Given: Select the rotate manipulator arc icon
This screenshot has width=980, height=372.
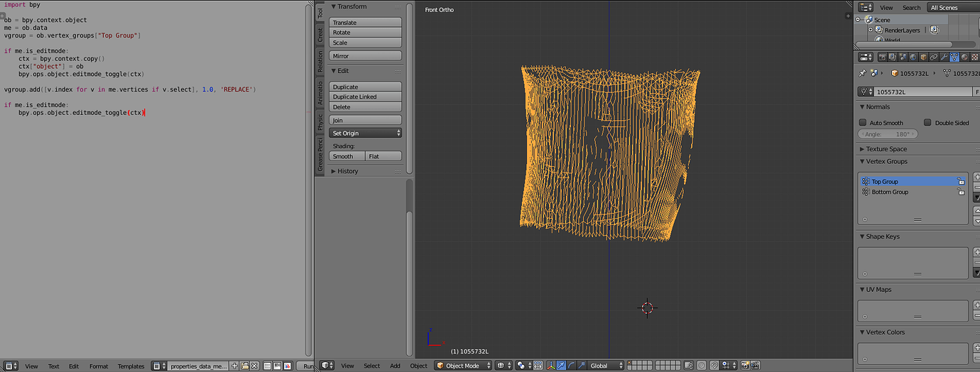Looking at the screenshot, I should 571,366.
